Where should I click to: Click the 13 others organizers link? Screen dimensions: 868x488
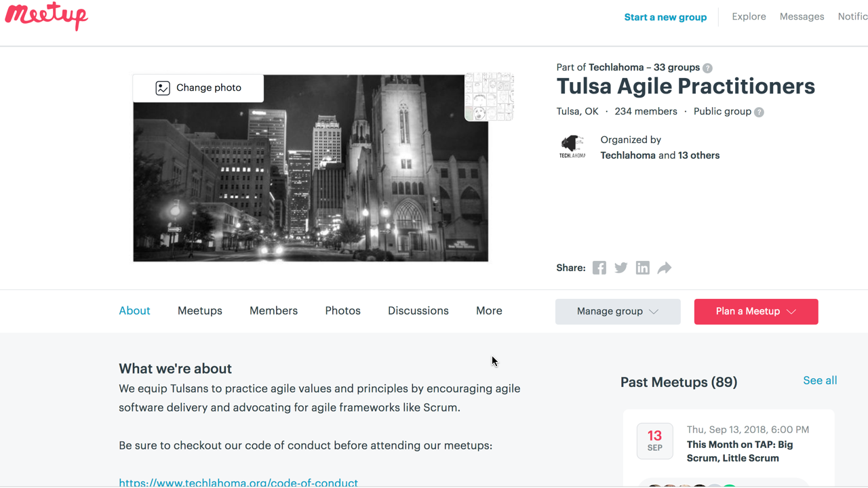point(698,155)
